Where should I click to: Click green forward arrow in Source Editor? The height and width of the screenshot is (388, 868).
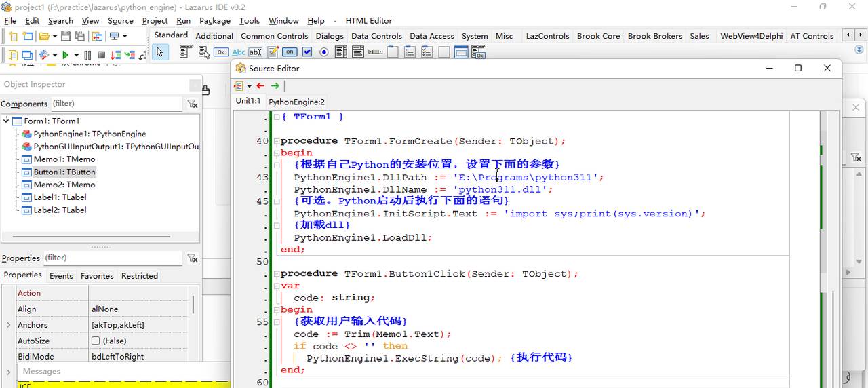click(275, 86)
